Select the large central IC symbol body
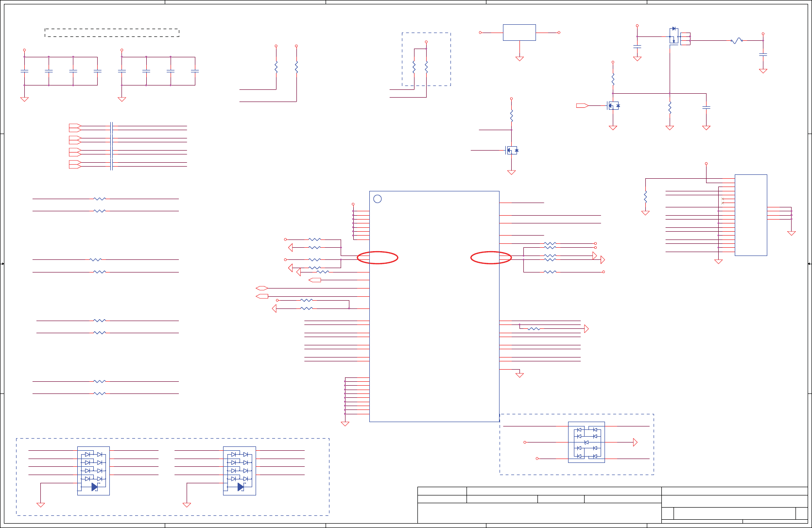 (x=434, y=306)
